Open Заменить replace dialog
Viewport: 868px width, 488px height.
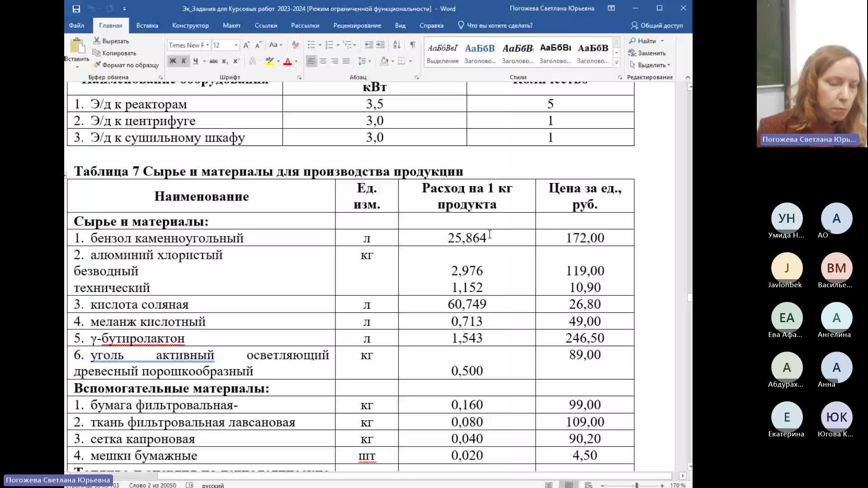(x=647, y=53)
